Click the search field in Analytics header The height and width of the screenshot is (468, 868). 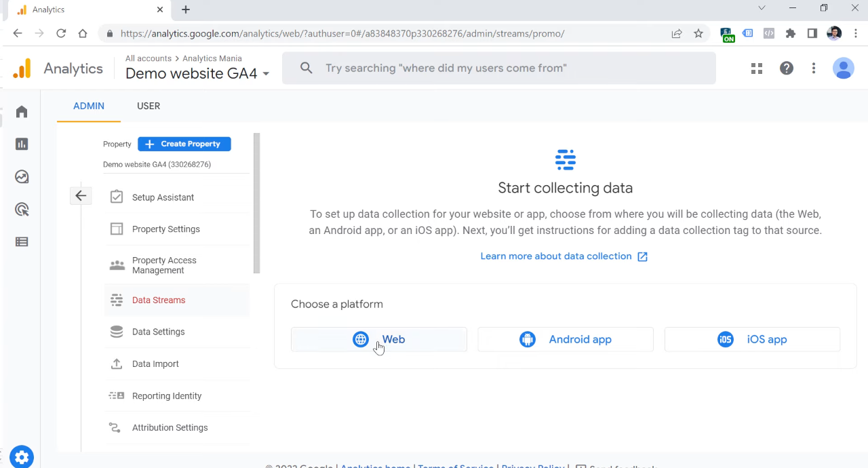[x=499, y=68]
